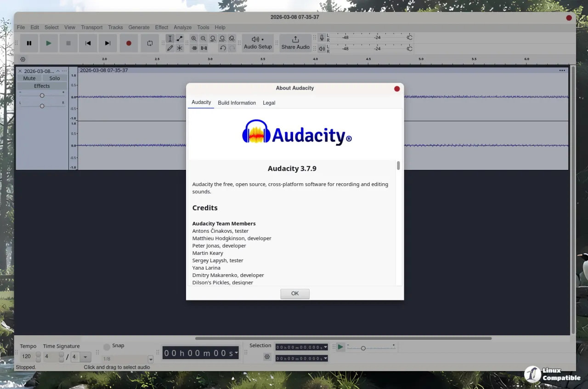
Task: Open the track Effects panel
Action: coord(42,86)
